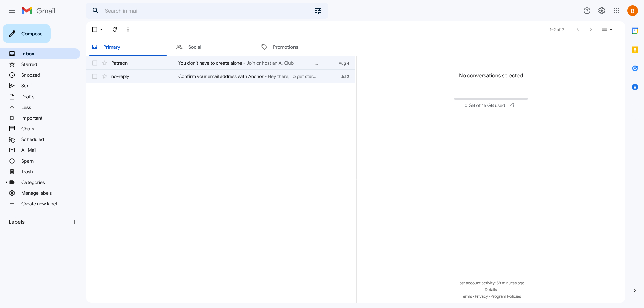
Task: Click the Compose button
Action: point(26,34)
